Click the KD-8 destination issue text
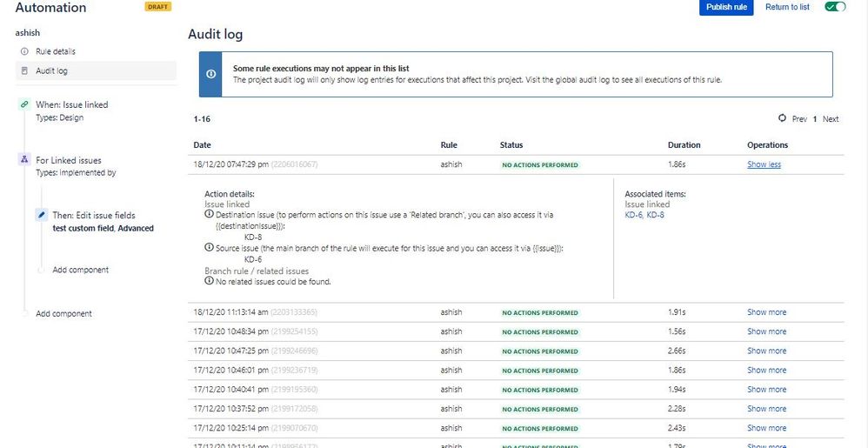The image size is (868, 448). click(253, 237)
